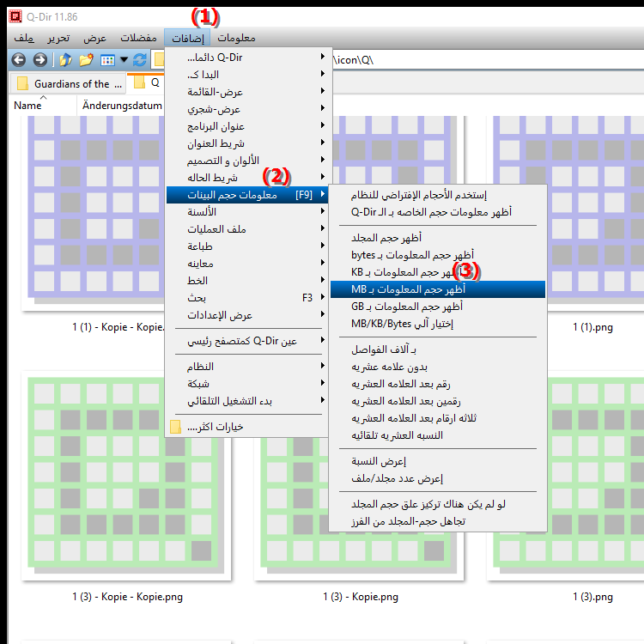
Task: Open the ملف العمليات submenu
Action: click(x=246, y=229)
